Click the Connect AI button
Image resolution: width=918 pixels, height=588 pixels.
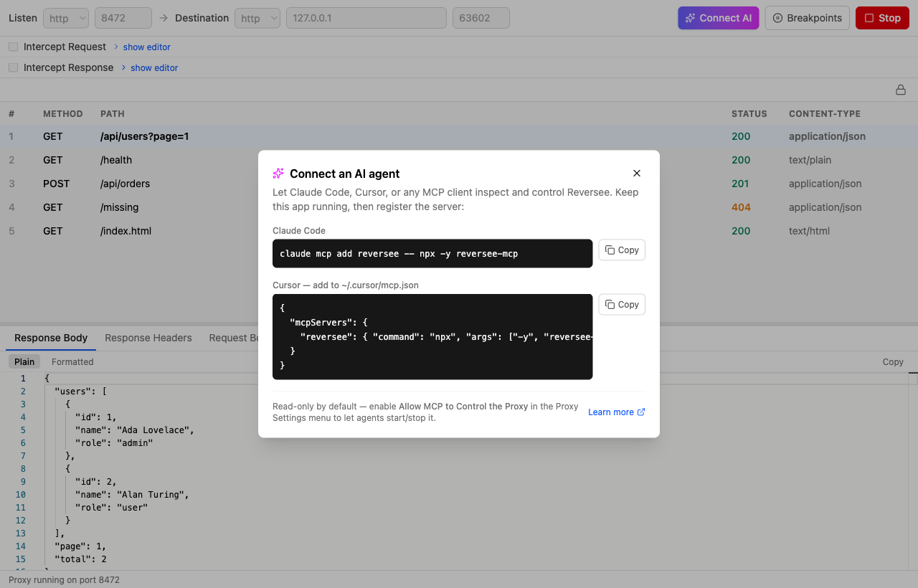point(719,18)
